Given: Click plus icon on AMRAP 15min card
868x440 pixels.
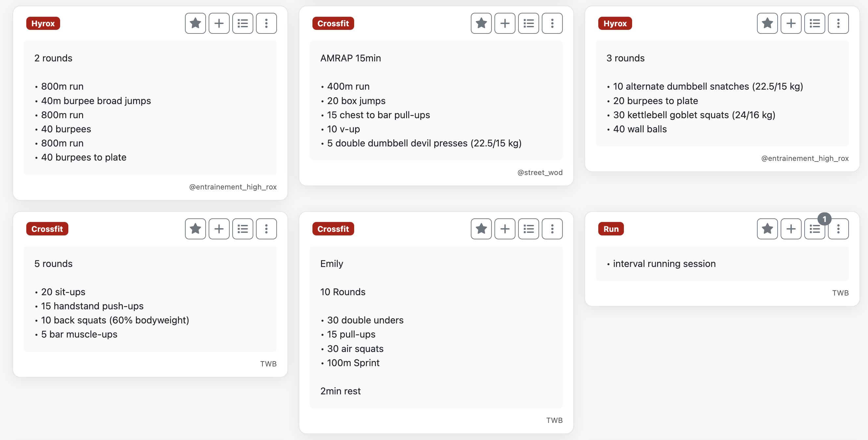Looking at the screenshot, I should (x=505, y=24).
